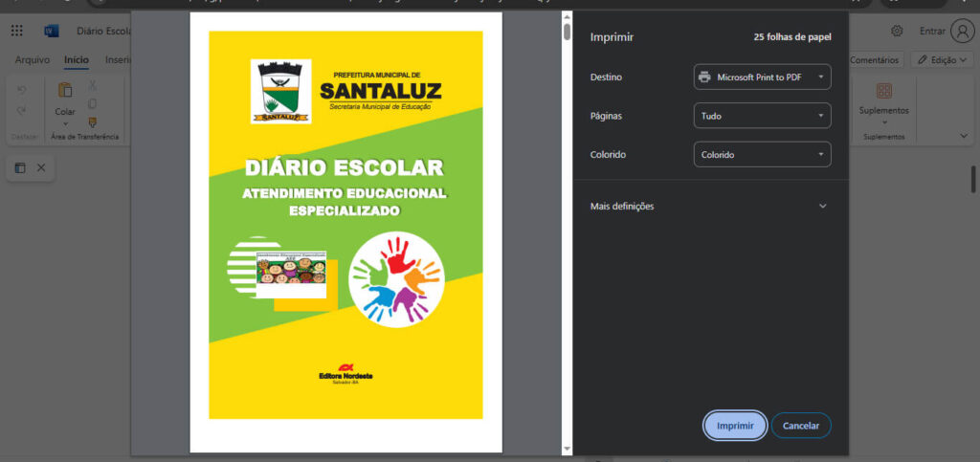Open the Edição mode dropdown

coord(942,60)
